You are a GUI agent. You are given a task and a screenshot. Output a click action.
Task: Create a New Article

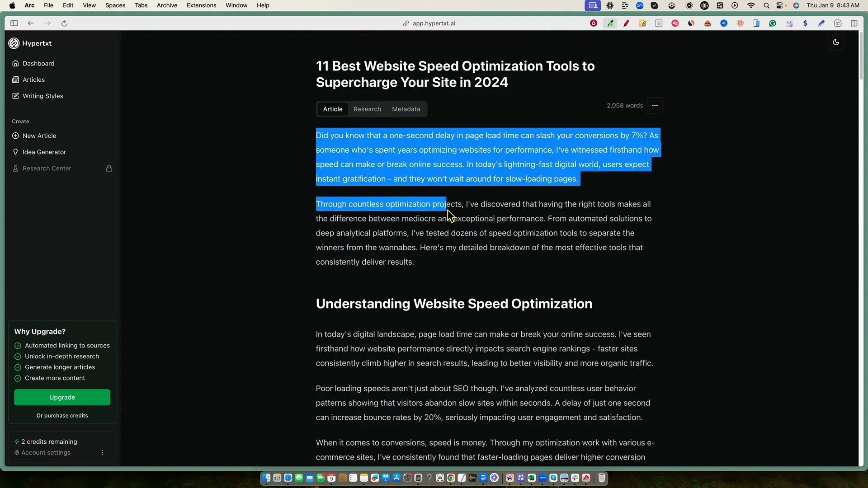point(39,136)
